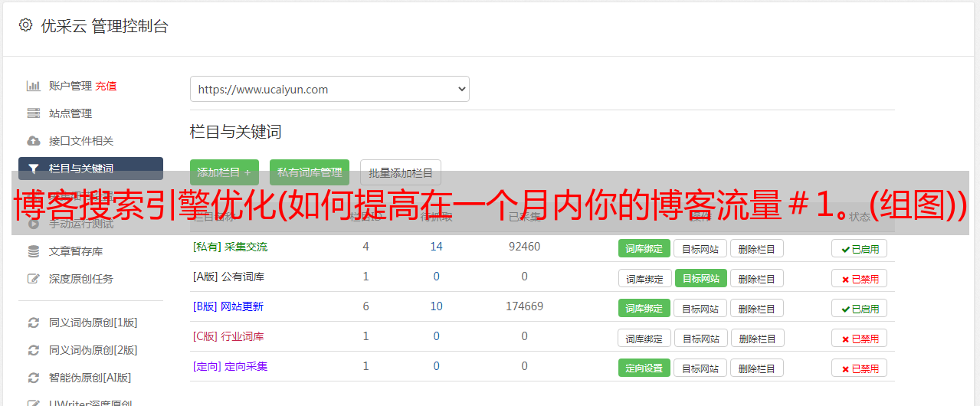980x406 pixels.
Task: Click the refresh icon for 同义词伪原创[1版]
Action: click(33, 323)
